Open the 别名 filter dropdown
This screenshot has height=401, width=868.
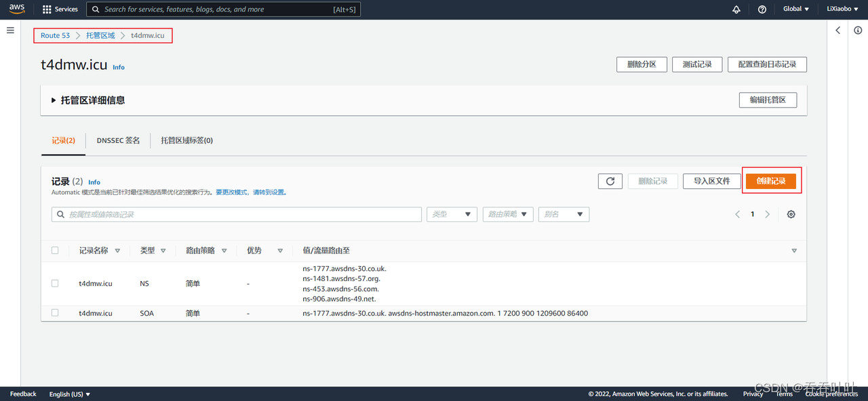pyautogui.click(x=564, y=214)
